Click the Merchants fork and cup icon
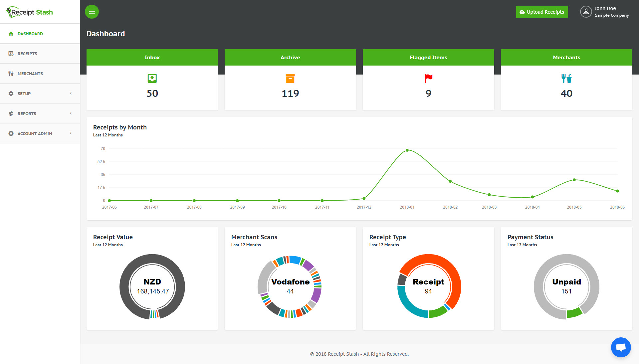 (x=566, y=79)
